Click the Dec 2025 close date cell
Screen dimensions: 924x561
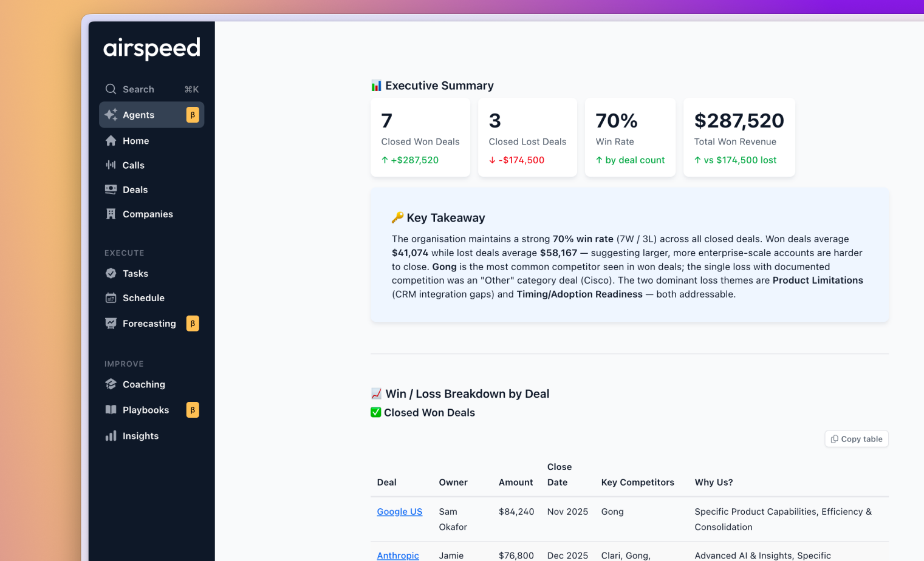[567, 556]
